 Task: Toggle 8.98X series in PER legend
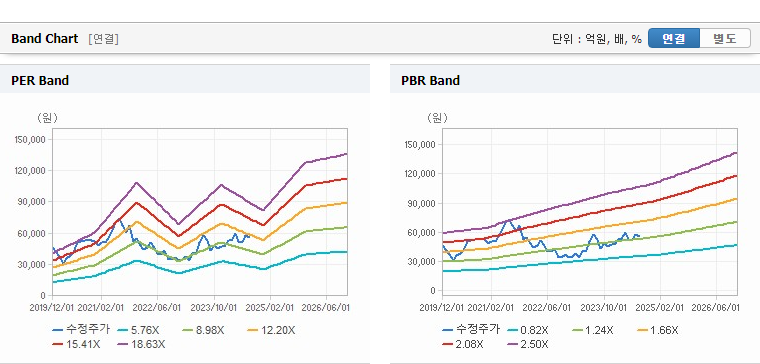(203, 330)
